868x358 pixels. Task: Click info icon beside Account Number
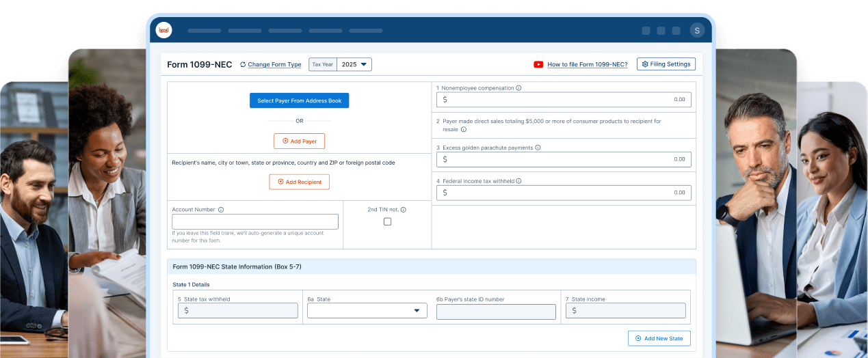(x=221, y=210)
